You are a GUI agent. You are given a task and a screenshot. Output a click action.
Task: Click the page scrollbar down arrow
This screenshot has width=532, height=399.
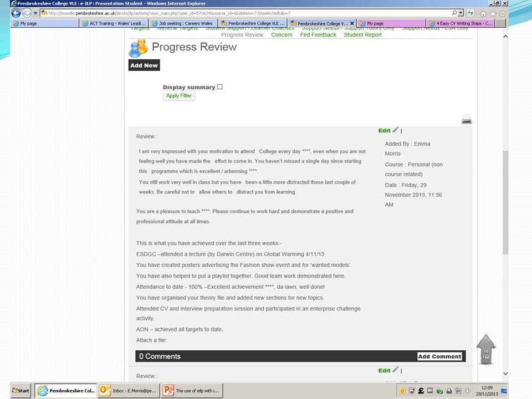point(505,374)
